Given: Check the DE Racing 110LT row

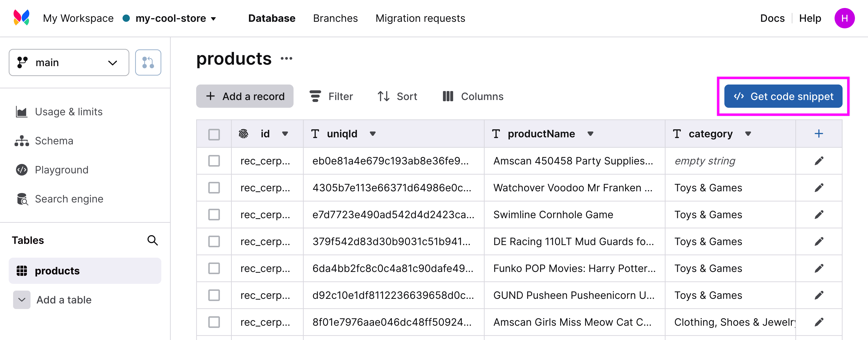Looking at the screenshot, I should [214, 242].
